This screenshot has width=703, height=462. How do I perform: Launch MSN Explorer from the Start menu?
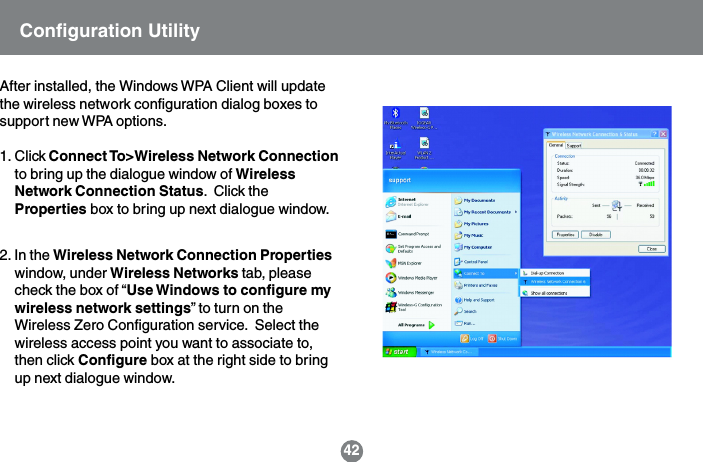pyautogui.click(x=404, y=263)
